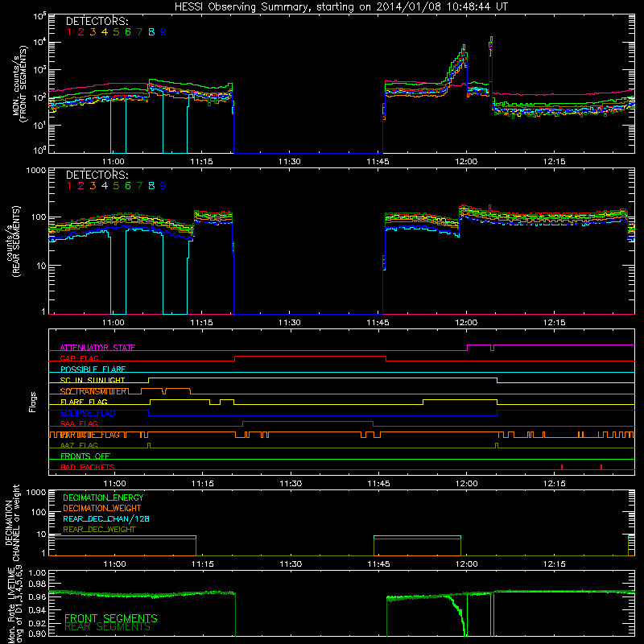
Task: Click the 11:45 tick label below the Flags plot
Action: click(x=378, y=484)
